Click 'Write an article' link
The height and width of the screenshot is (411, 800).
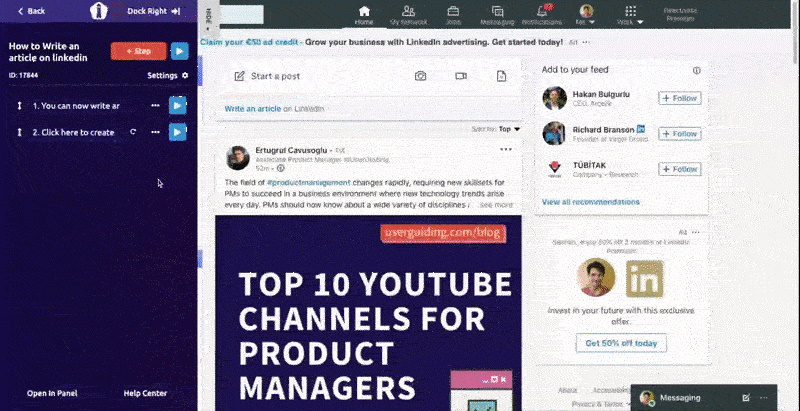click(x=252, y=108)
